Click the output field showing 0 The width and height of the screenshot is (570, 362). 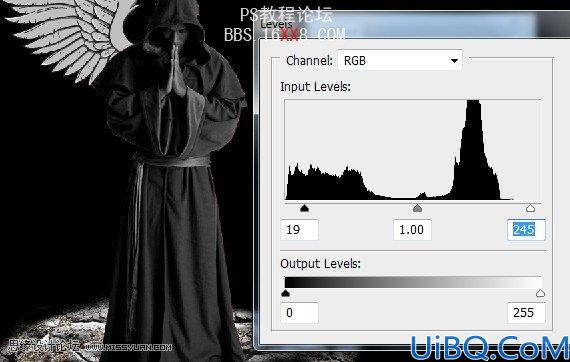click(300, 313)
